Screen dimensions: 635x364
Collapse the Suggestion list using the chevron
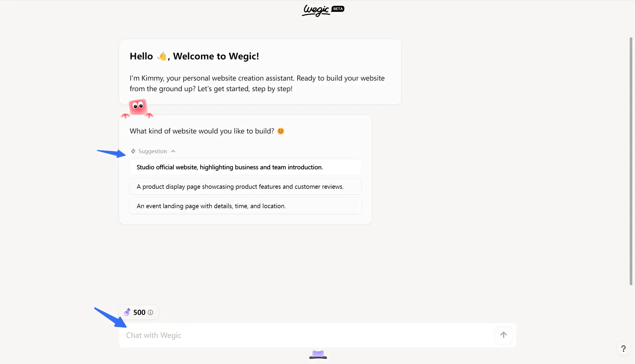[173, 151]
